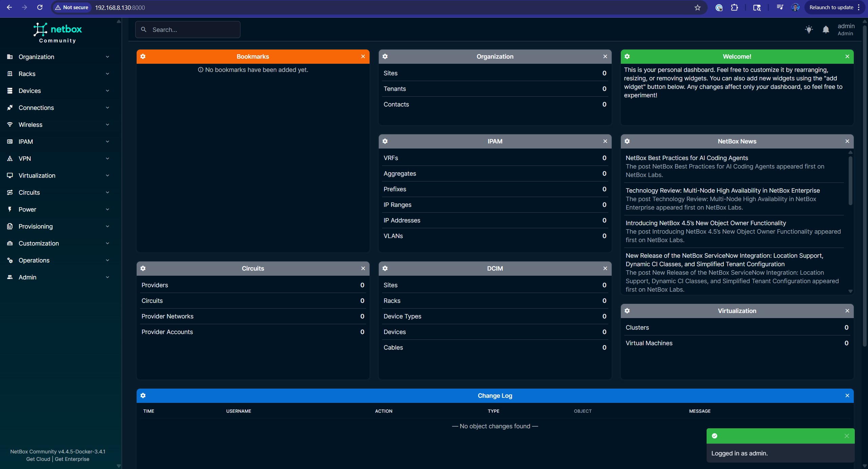The image size is (868, 469).
Task: Open the Change Log widget settings gear
Action: coord(143,395)
